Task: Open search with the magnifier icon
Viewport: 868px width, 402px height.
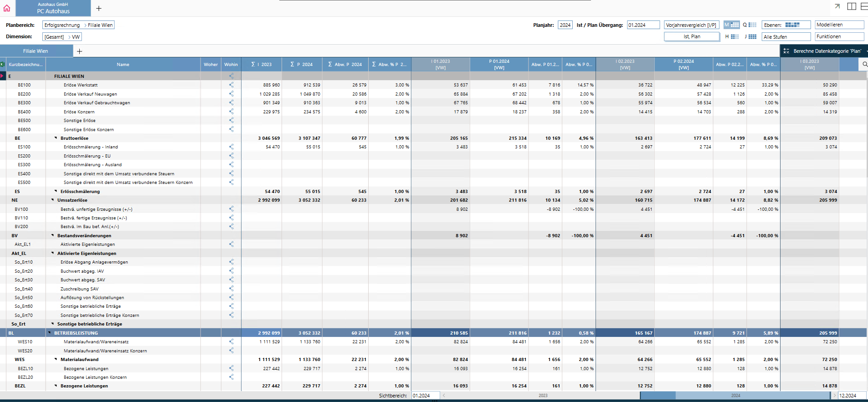Action: pyautogui.click(x=864, y=64)
